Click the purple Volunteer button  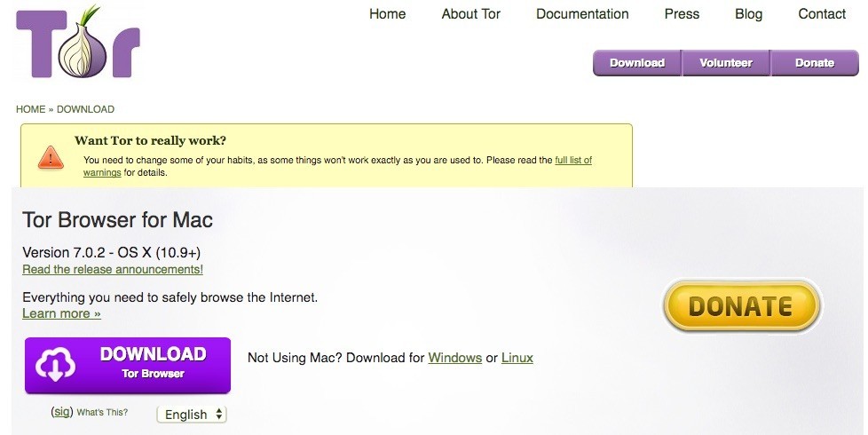coord(726,63)
